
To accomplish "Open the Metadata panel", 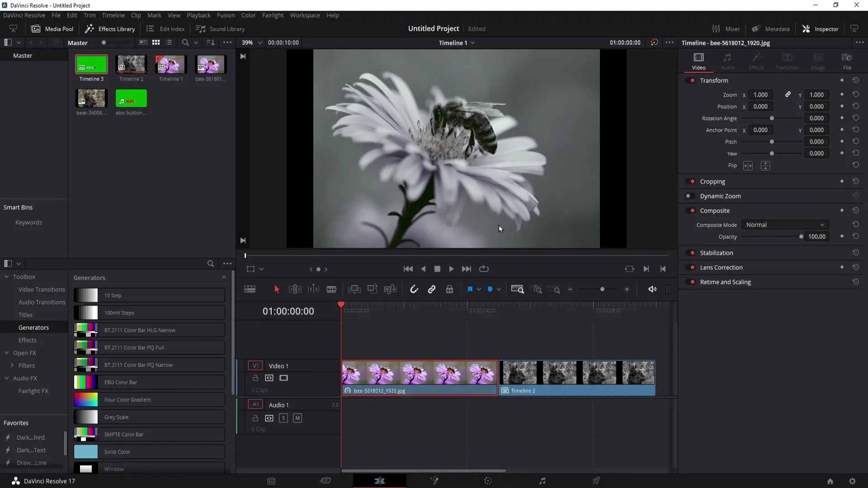I will pyautogui.click(x=771, y=29).
